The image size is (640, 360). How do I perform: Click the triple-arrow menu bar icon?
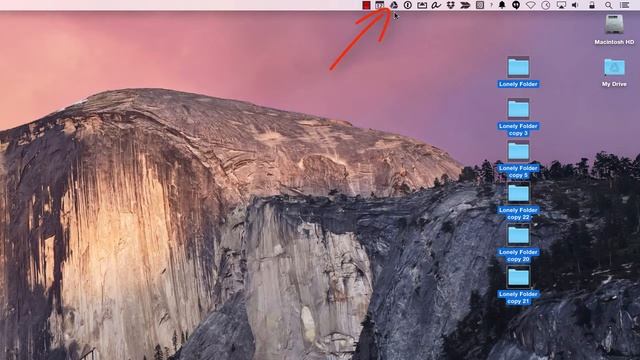(x=465, y=5)
